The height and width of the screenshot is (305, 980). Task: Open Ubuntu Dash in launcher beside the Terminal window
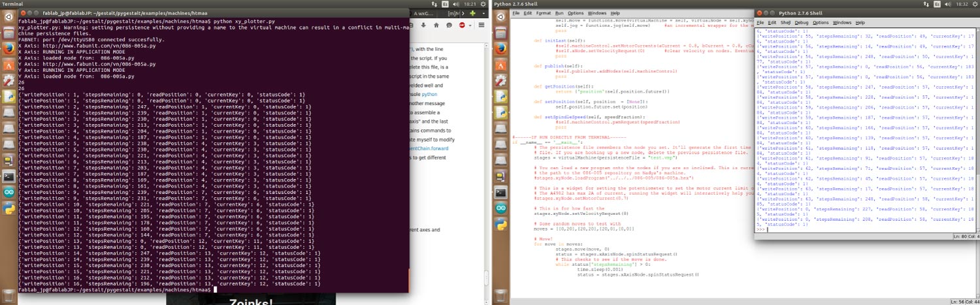click(x=8, y=16)
